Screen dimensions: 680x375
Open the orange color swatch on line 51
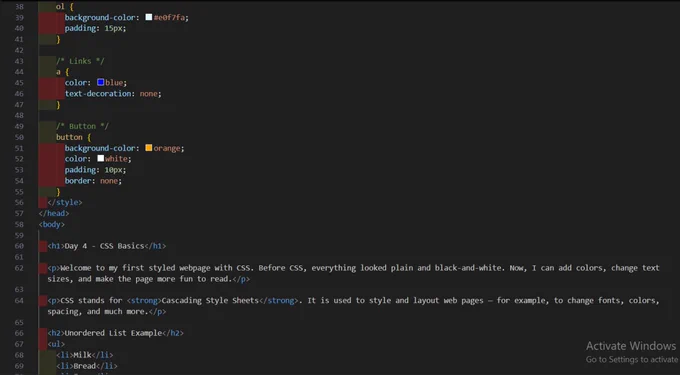(149, 148)
